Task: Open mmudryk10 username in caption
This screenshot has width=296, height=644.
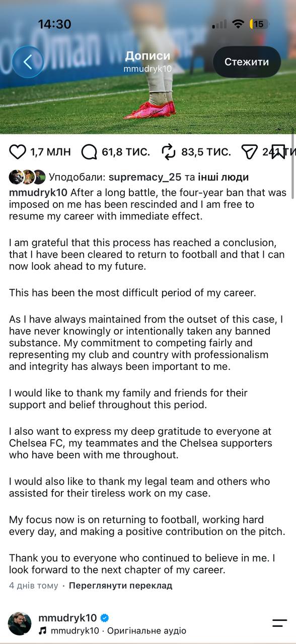Action: pyautogui.click(x=38, y=193)
